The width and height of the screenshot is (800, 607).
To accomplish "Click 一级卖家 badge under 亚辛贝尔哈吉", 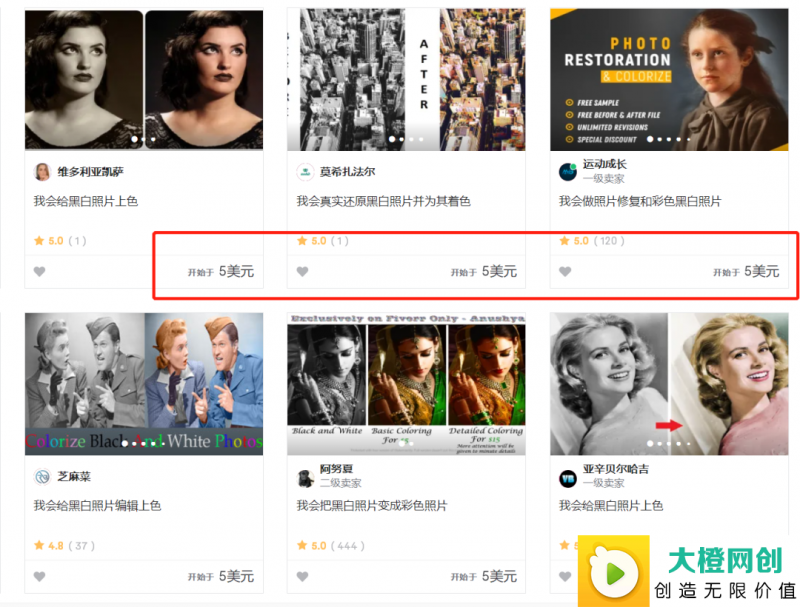I will pyautogui.click(x=604, y=483).
